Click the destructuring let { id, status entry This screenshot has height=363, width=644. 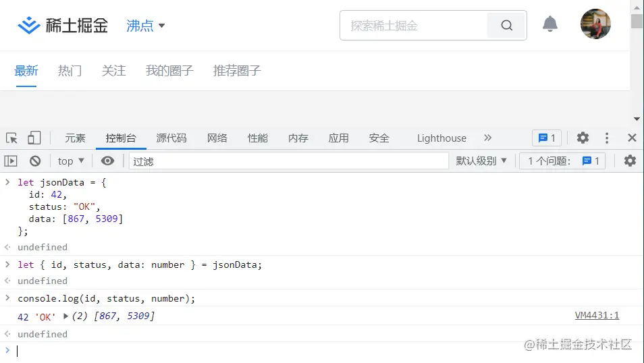pos(140,265)
